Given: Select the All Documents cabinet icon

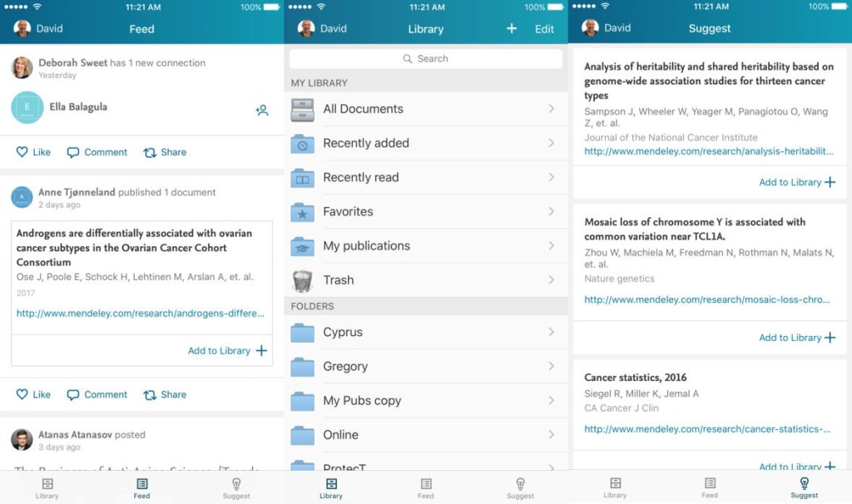Looking at the screenshot, I should pyautogui.click(x=302, y=109).
